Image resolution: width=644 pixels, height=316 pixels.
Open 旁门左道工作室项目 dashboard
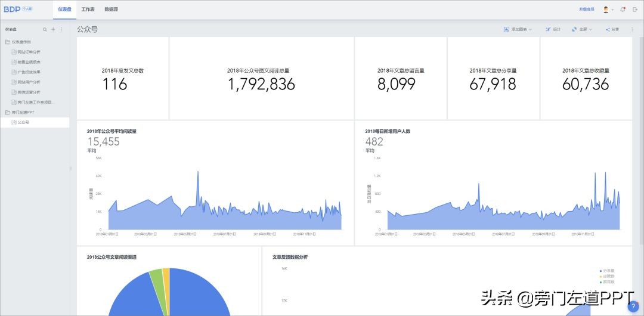[x=36, y=103]
